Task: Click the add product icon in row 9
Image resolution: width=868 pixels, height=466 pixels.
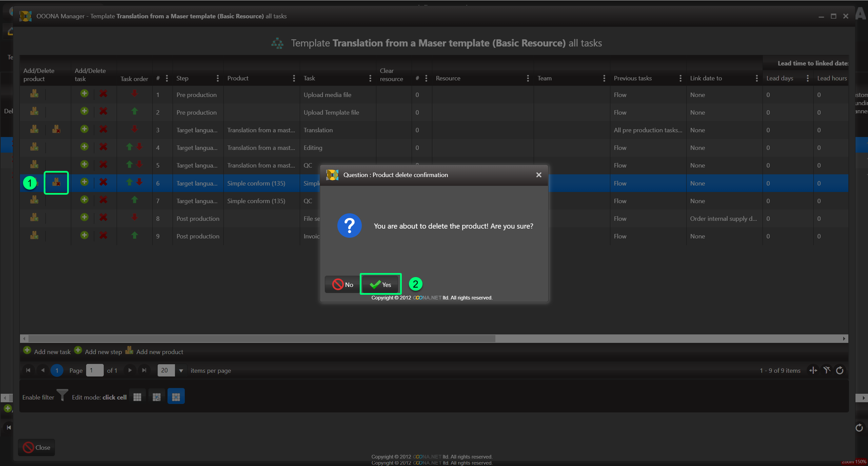Action: [x=34, y=235]
